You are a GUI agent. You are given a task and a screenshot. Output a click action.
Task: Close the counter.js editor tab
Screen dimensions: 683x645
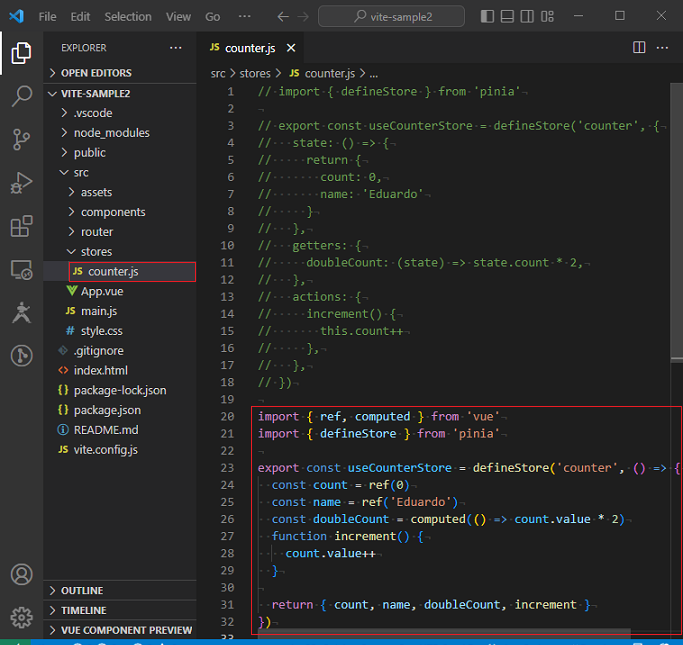[x=291, y=48]
